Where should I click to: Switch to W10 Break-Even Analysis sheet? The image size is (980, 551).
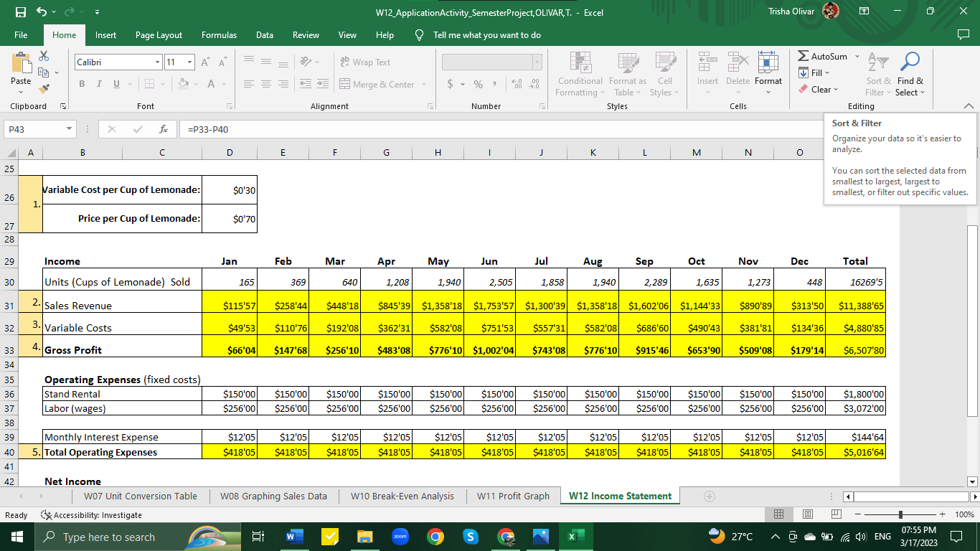click(402, 496)
